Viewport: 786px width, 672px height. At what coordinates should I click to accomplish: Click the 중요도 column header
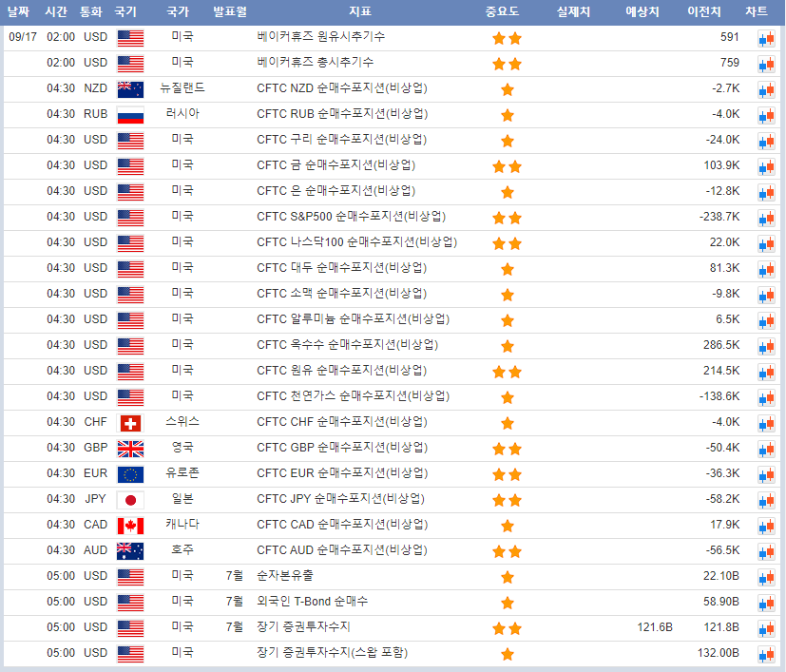pyautogui.click(x=507, y=12)
